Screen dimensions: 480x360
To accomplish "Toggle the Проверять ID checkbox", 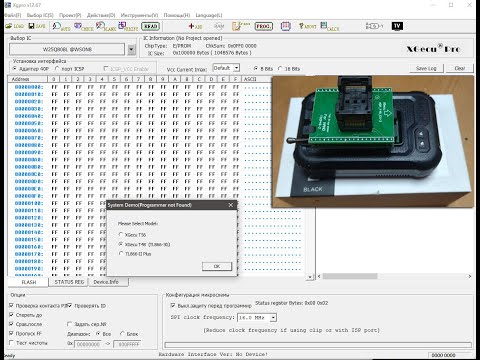I will click(x=70, y=305).
